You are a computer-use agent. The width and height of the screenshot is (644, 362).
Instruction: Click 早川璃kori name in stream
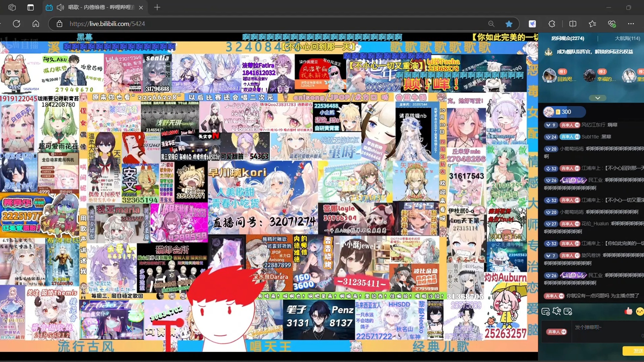(237, 173)
